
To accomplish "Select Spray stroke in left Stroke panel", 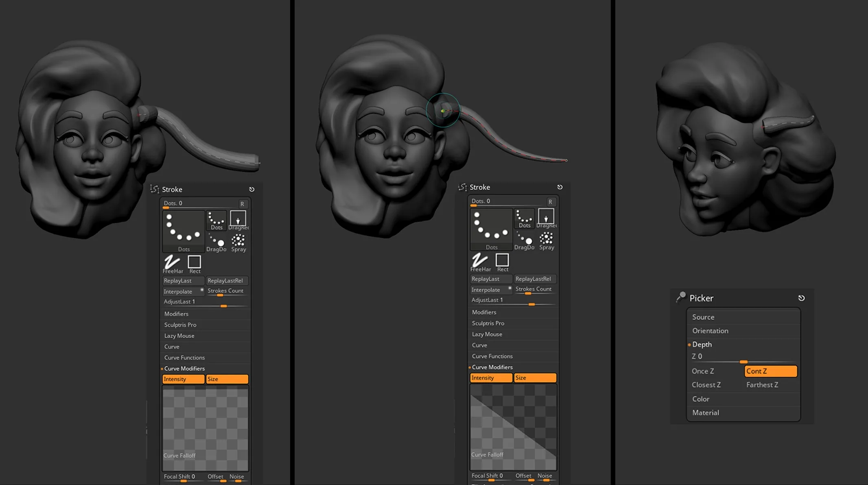I will pos(238,242).
